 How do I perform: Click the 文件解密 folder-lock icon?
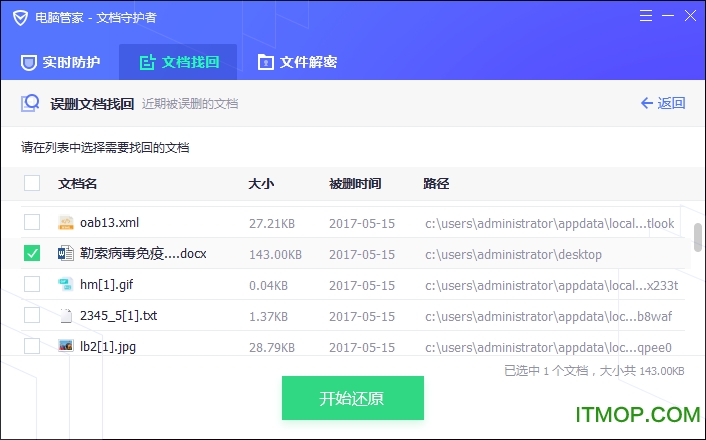coord(266,62)
